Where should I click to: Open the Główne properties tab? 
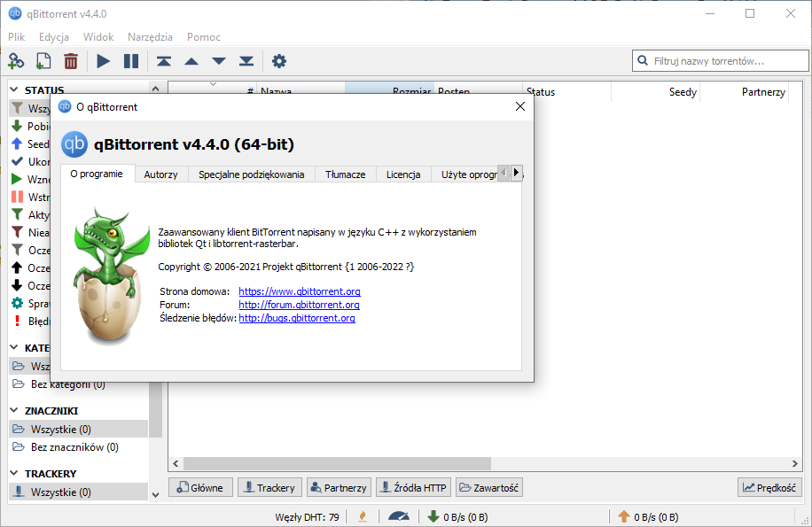pyautogui.click(x=201, y=487)
